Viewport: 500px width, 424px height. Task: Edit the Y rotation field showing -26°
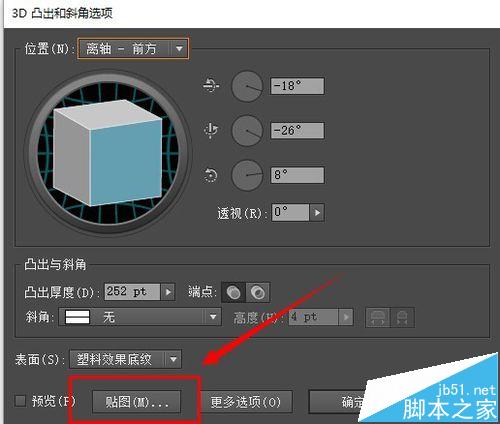click(x=297, y=130)
